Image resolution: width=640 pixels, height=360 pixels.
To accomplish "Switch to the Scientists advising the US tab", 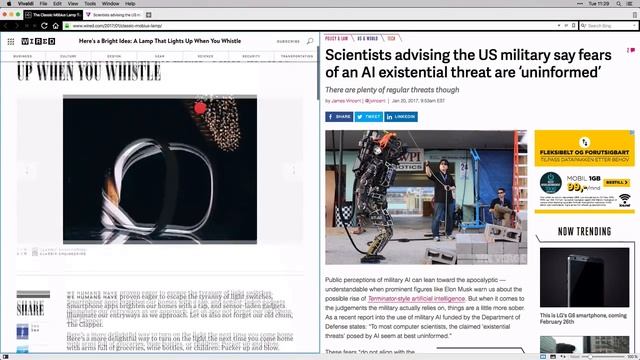I will click(x=113, y=15).
